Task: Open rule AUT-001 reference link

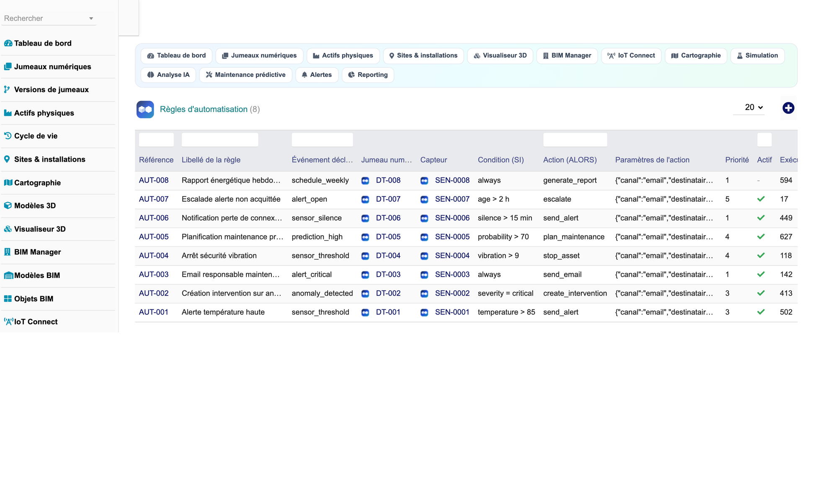Action: [x=154, y=312]
